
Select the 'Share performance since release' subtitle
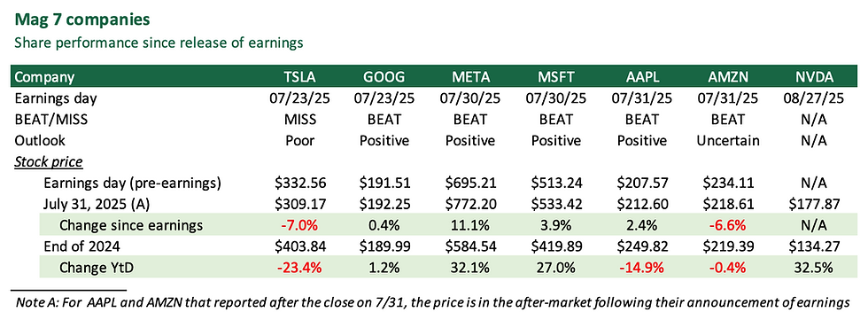point(159,43)
